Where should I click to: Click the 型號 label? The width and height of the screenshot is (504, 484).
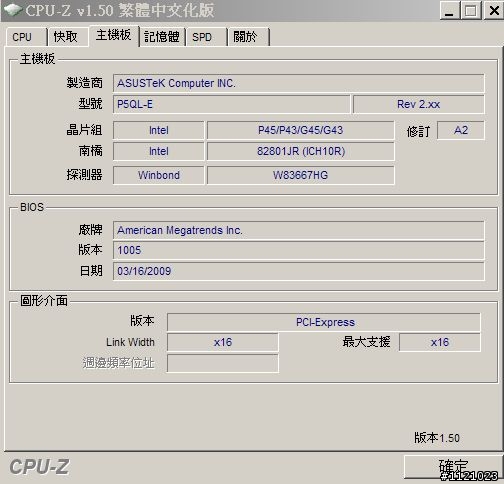(x=90, y=104)
